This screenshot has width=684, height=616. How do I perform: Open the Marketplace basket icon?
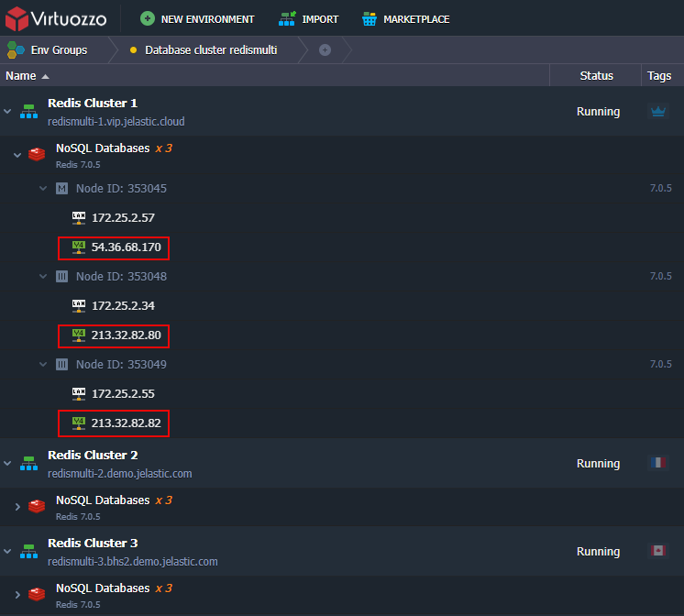point(369,18)
